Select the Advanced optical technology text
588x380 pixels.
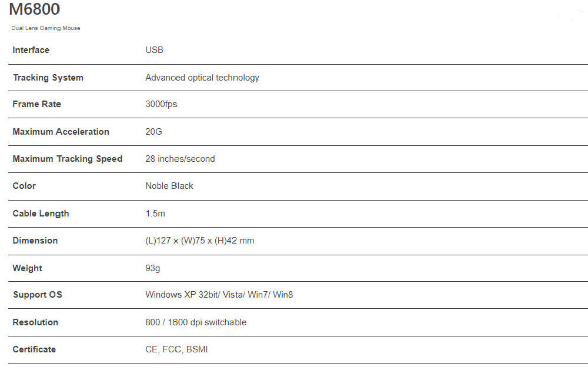click(202, 78)
